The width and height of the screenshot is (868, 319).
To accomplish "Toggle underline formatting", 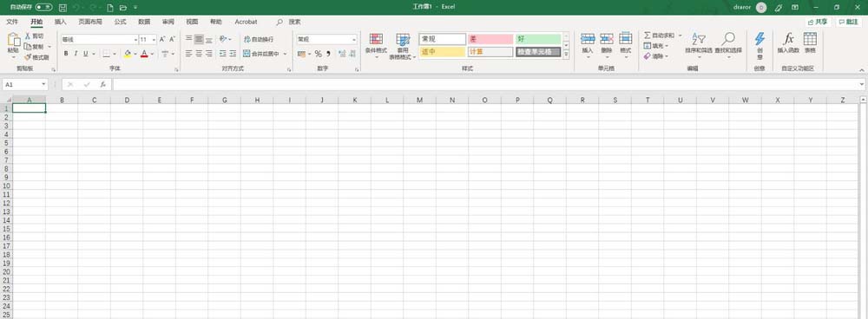I will (85, 54).
